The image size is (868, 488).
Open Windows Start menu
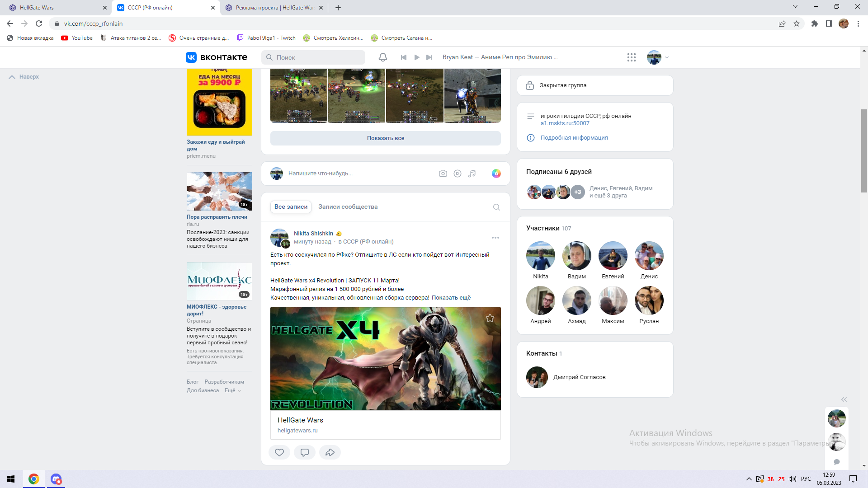pyautogui.click(x=11, y=479)
